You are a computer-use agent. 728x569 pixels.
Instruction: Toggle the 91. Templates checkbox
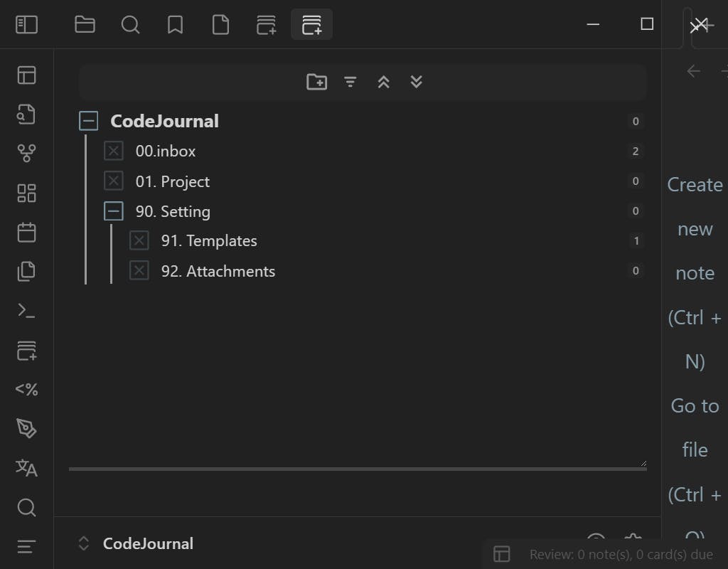pos(139,241)
